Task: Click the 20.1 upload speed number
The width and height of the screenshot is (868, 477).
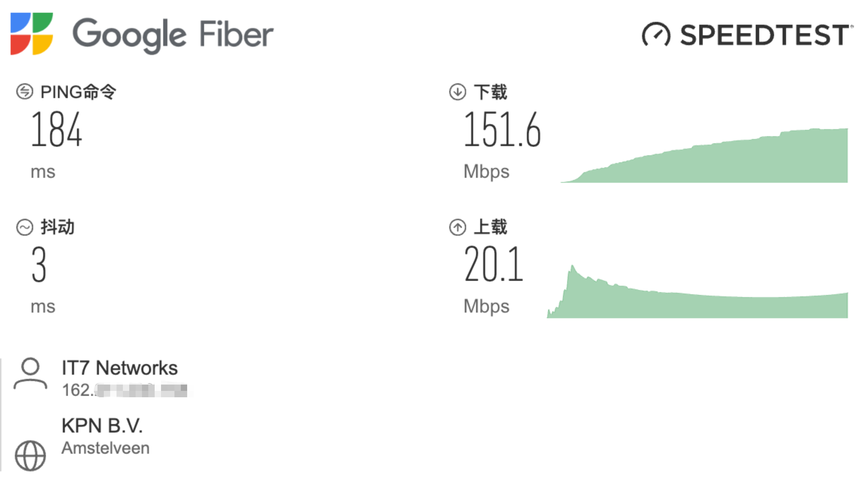Action: [494, 264]
